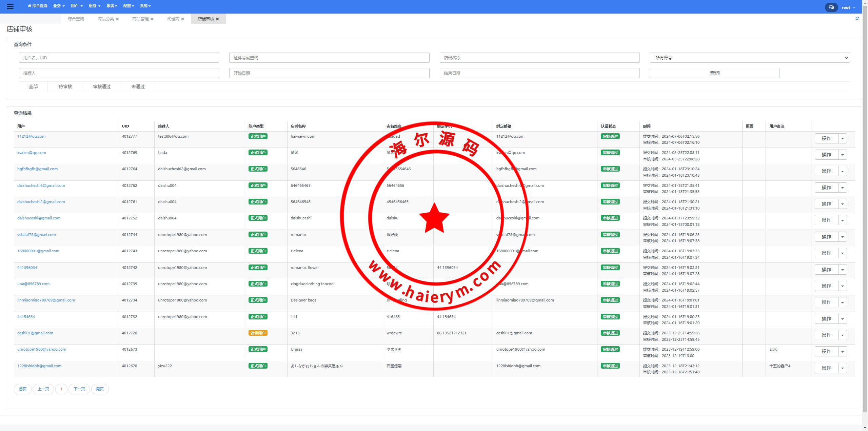Expand 操作 dropdown arrow for daishucheshi6@gmail.com row
The width and height of the screenshot is (868, 431).
point(843,188)
